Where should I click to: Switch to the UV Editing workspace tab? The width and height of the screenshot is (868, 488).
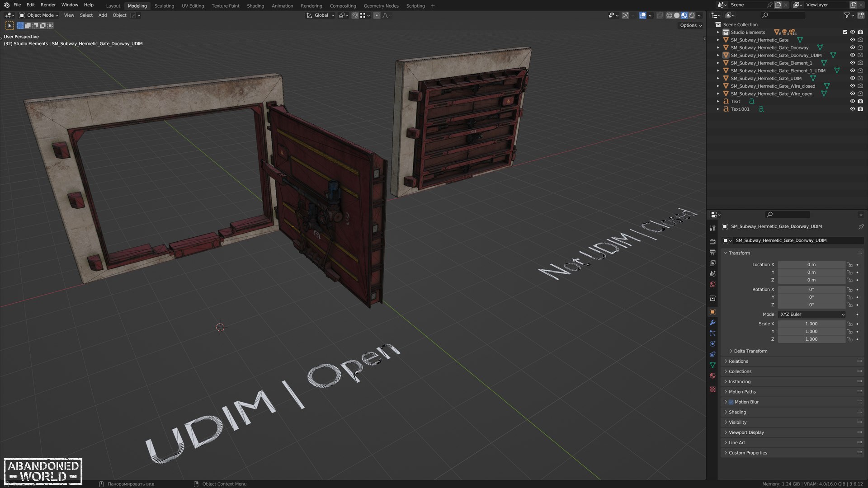point(193,6)
